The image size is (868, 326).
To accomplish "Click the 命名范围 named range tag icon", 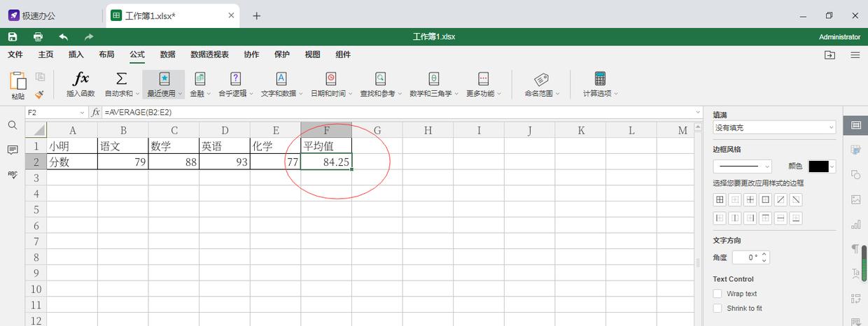I will click(541, 78).
